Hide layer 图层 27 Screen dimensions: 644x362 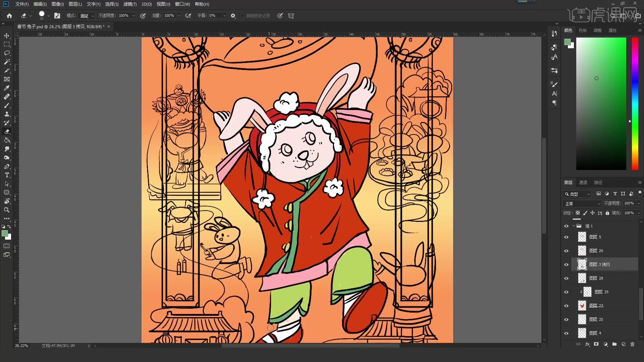567,306
